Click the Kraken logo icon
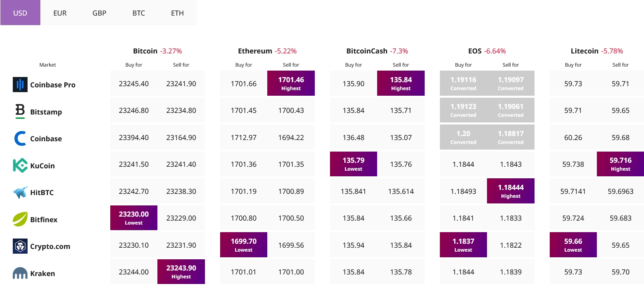 point(20,273)
